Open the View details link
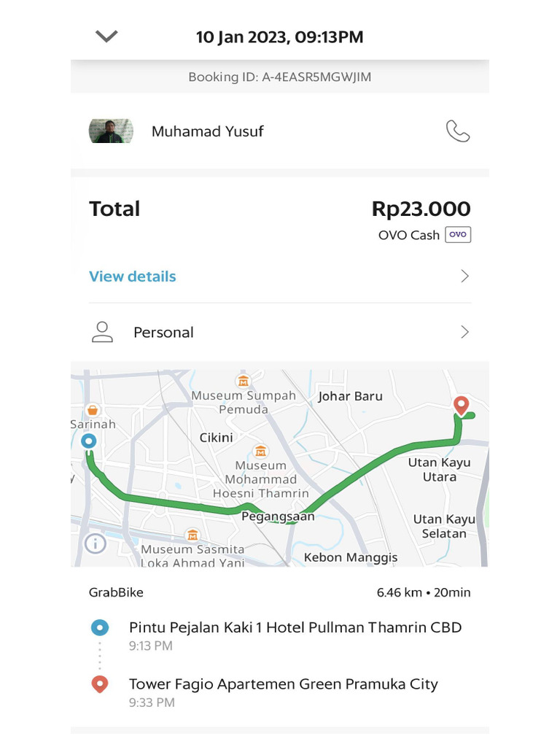 click(133, 276)
